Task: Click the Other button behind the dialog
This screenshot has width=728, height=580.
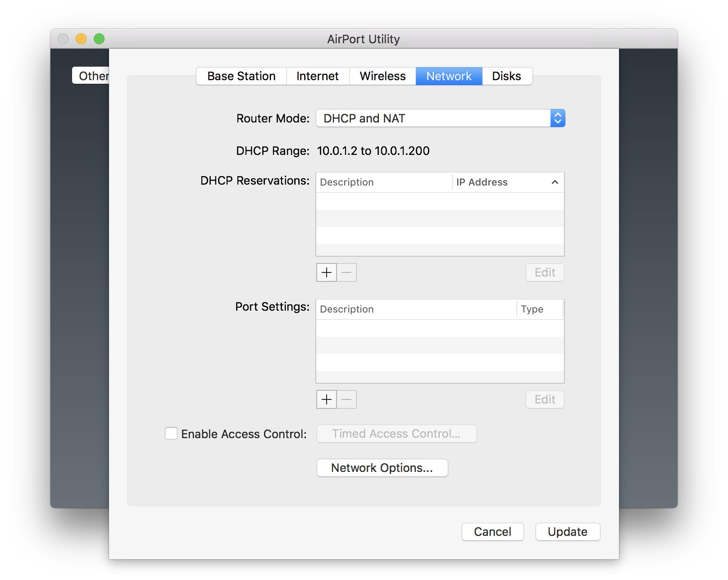Action: coord(91,76)
